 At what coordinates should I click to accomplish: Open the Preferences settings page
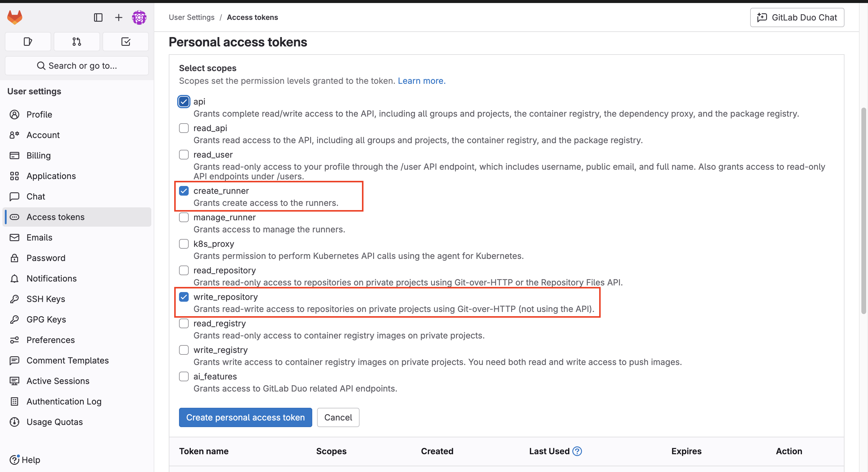(51, 340)
